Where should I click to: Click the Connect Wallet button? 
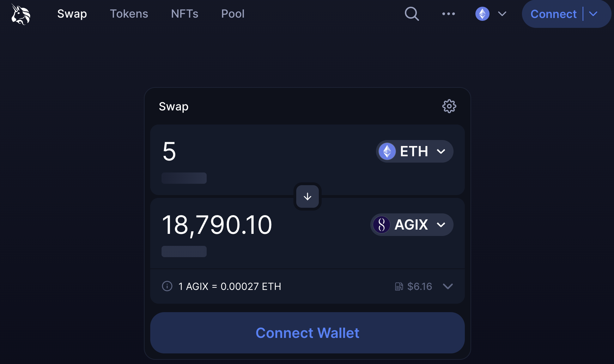tap(308, 333)
